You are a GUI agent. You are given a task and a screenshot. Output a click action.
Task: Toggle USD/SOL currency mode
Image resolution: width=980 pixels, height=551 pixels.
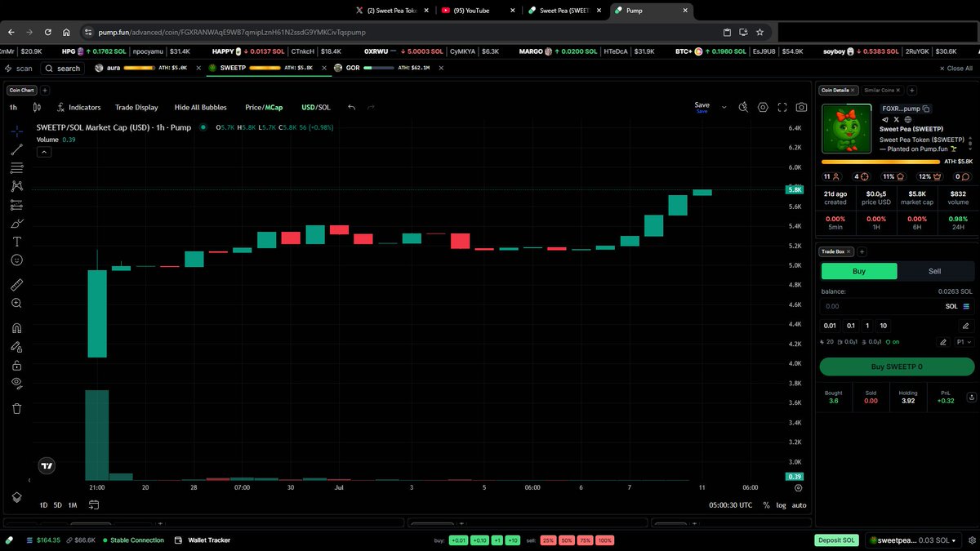316,107
